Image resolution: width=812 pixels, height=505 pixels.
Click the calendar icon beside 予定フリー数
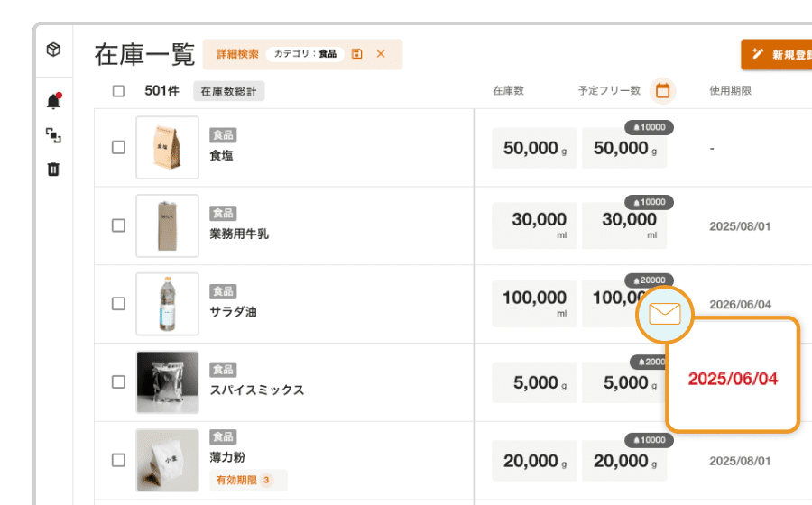[x=662, y=90]
